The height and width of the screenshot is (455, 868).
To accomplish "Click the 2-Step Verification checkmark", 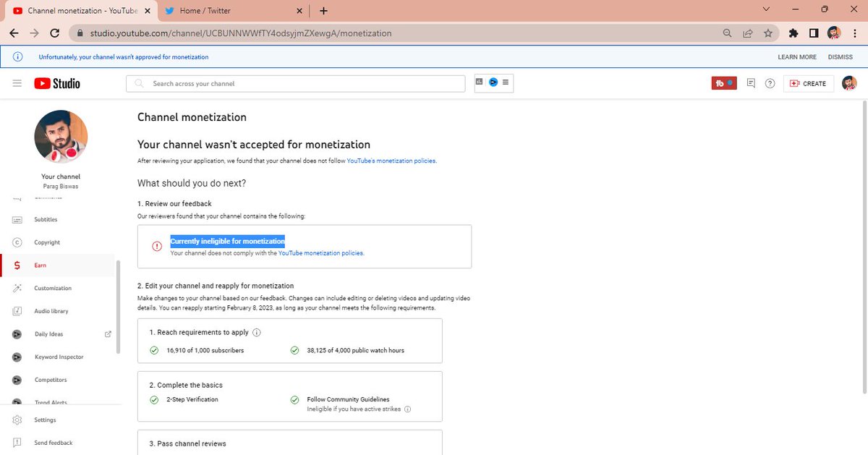I will (x=154, y=399).
